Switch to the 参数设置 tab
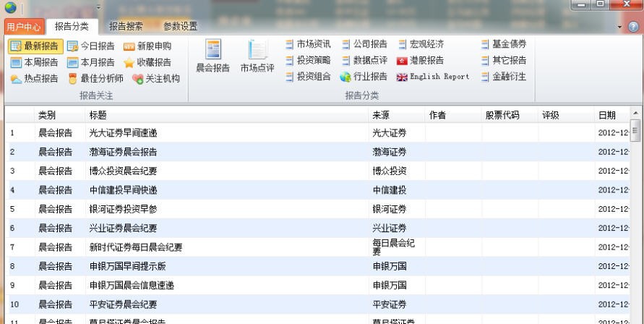The height and width of the screenshot is (324, 644). 180,27
